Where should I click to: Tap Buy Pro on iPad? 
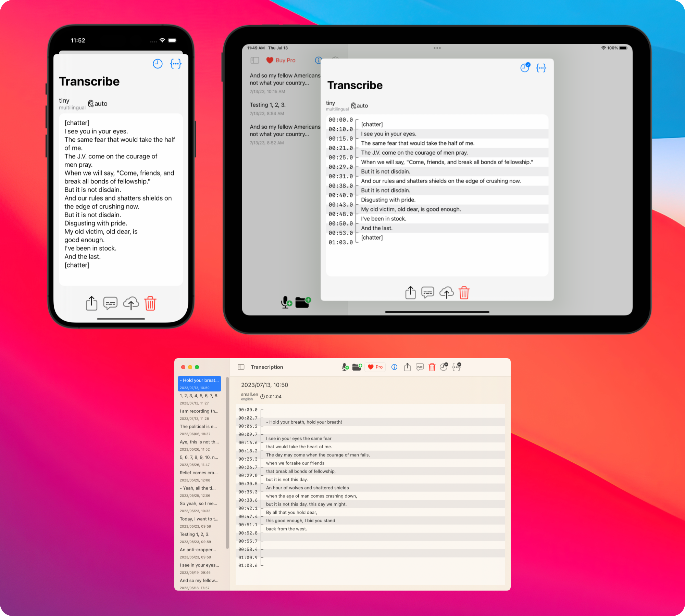[281, 60]
